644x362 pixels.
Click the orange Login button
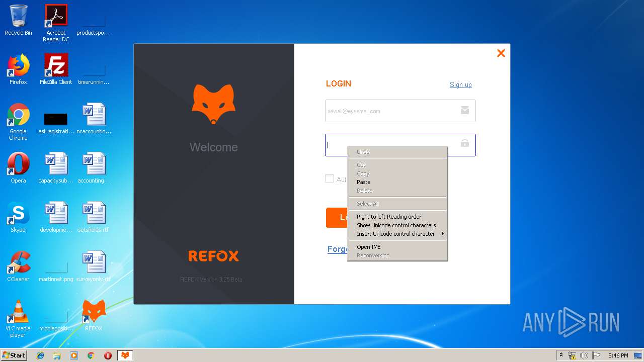click(x=337, y=218)
